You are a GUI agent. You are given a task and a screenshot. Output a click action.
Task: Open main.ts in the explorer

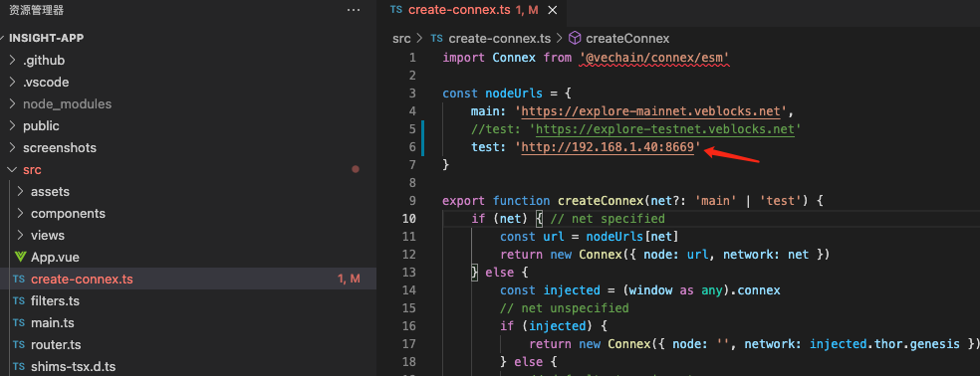(x=53, y=323)
